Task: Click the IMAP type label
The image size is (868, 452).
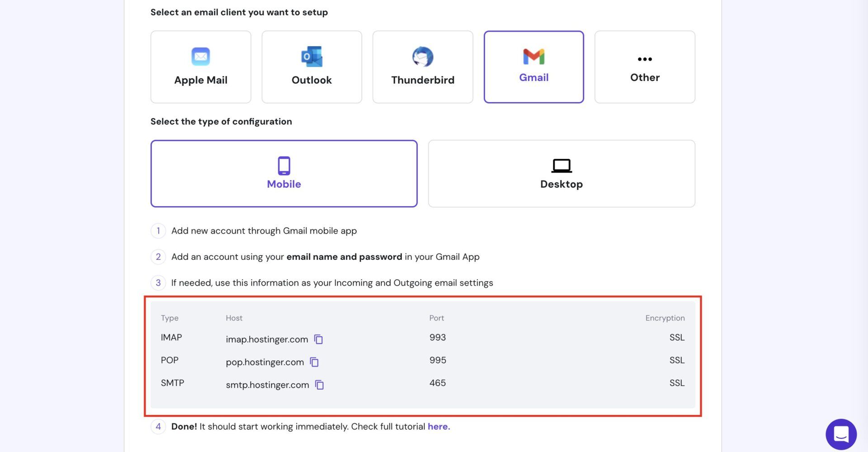Action: tap(171, 337)
